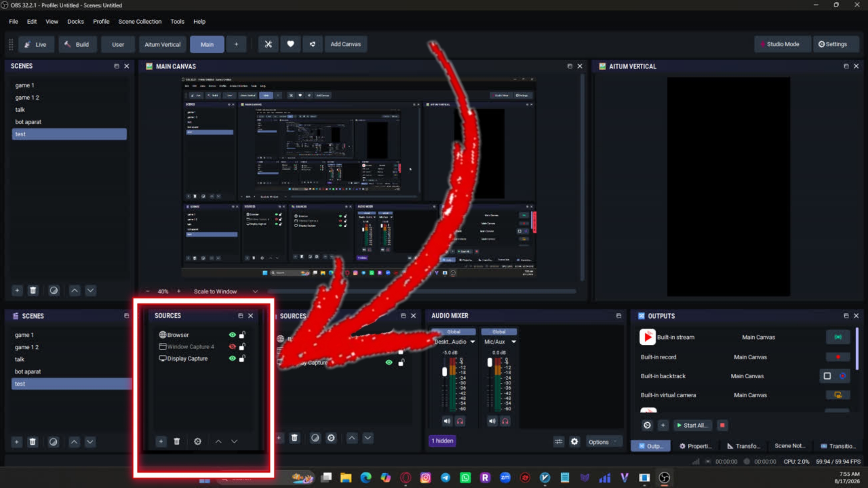This screenshot has height=488, width=868.
Task: Click the trash icon in the lower Scenes dock
Action: click(32, 442)
